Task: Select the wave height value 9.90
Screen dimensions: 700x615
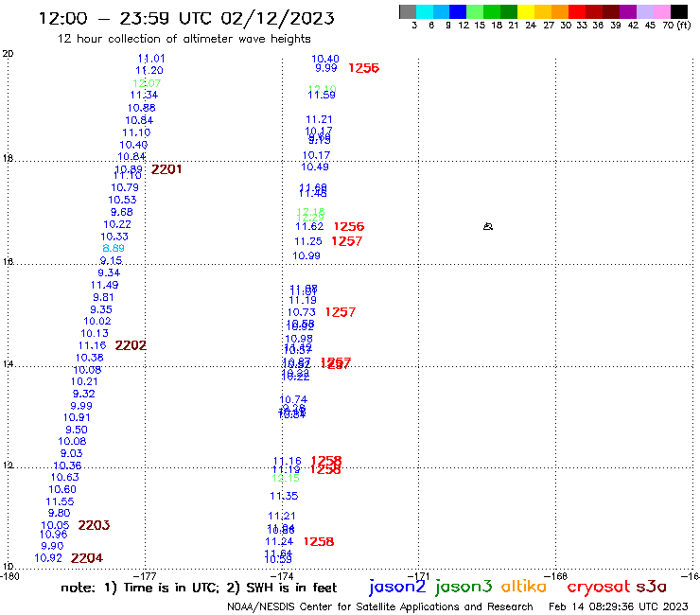Action: tap(52, 546)
